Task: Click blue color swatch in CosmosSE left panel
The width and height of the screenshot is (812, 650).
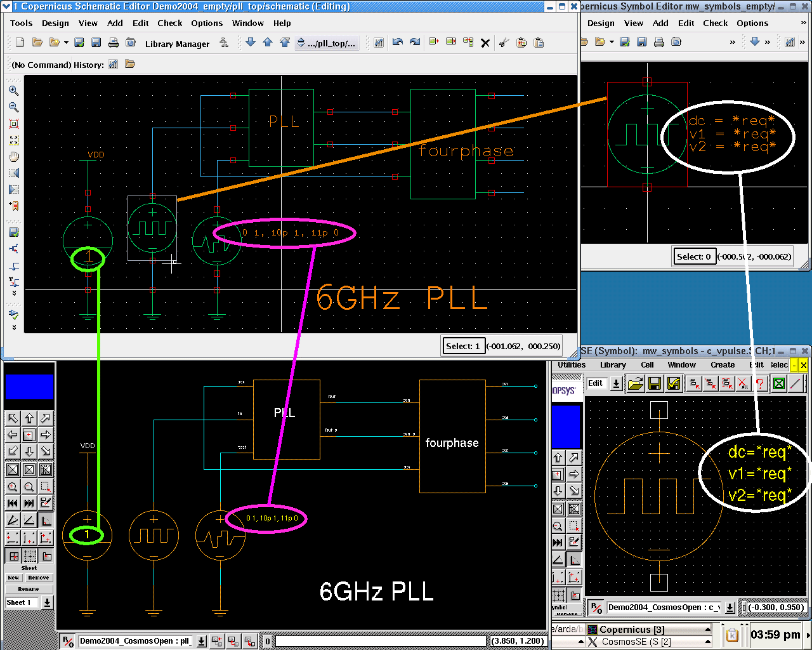Action: coord(29,387)
